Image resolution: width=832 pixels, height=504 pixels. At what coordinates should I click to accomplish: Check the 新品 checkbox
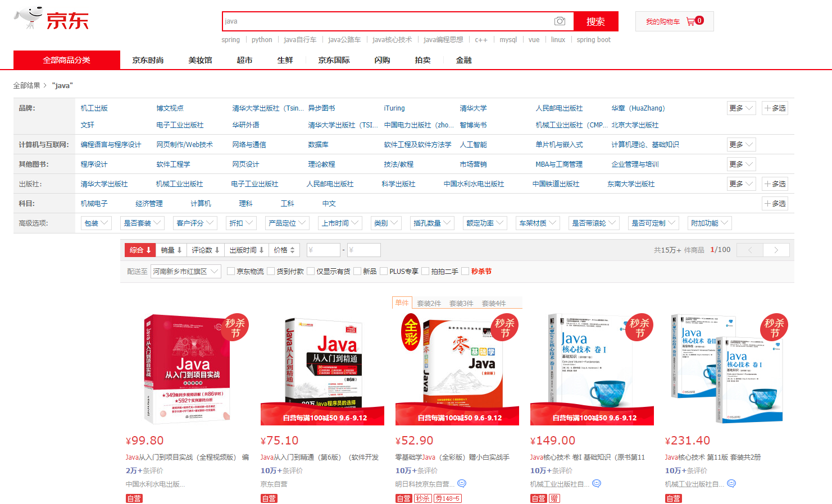tap(357, 272)
